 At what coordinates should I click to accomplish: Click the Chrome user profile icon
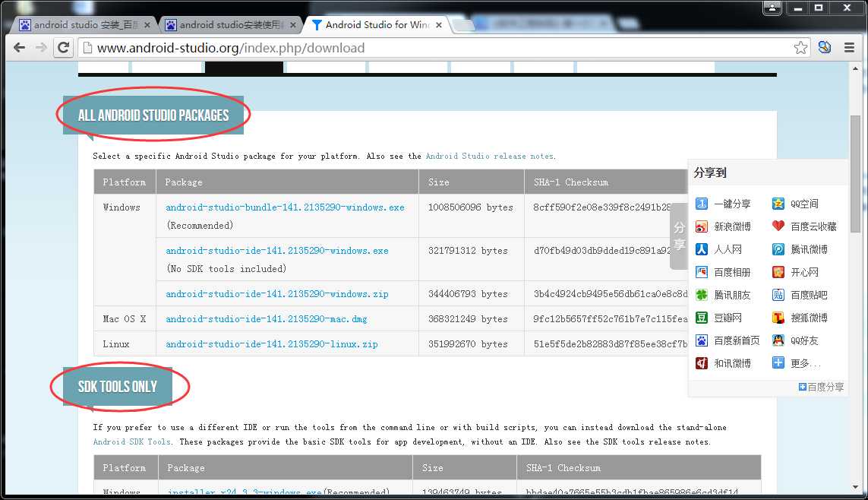tap(772, 8)
